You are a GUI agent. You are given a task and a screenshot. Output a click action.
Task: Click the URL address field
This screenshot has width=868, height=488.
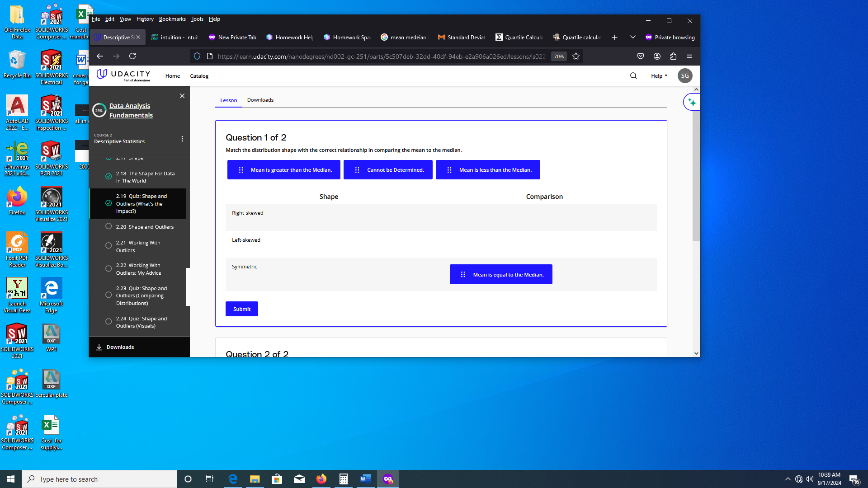click(381, 56)
